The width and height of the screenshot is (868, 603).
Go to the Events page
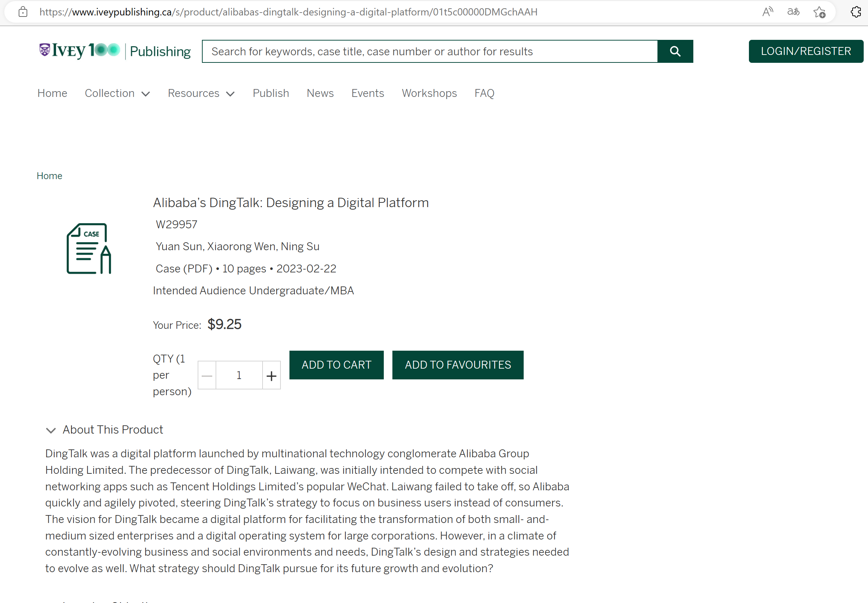[x=367, y=93]
